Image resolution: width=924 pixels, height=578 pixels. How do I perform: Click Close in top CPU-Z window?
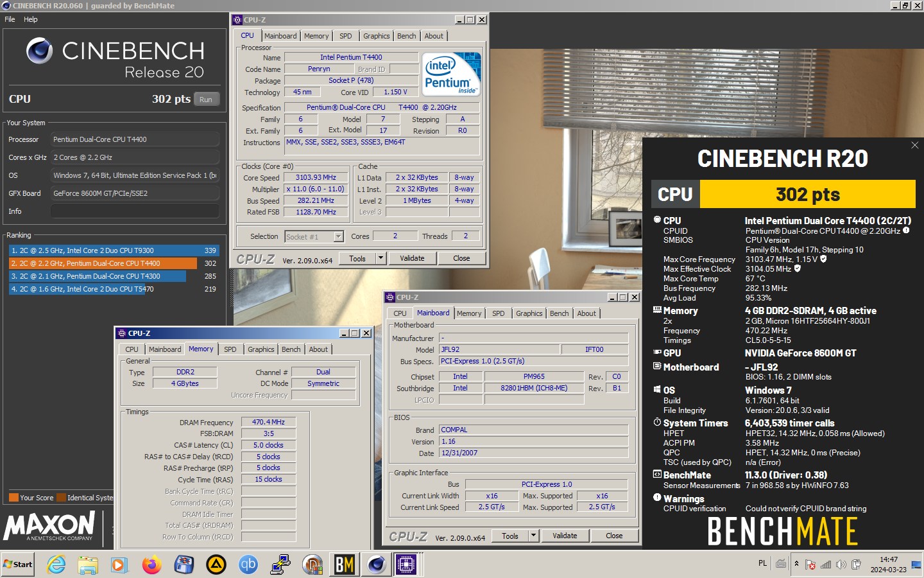pyautogui.click(x=461, y=258)
